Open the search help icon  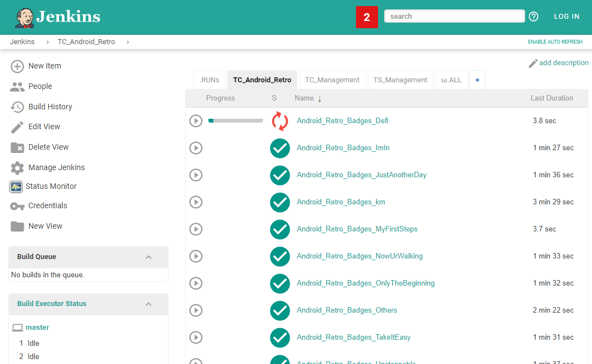click(x=533, y=17)
